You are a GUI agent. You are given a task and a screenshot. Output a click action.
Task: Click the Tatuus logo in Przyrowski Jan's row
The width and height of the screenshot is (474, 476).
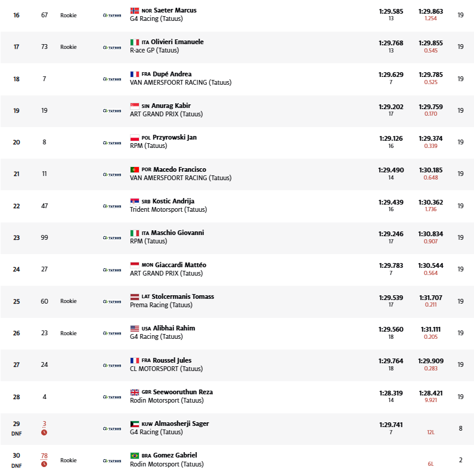[111, 143]
